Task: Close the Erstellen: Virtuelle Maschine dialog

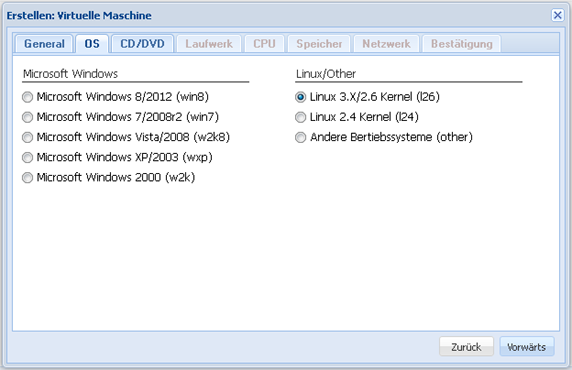Action: 557,15
